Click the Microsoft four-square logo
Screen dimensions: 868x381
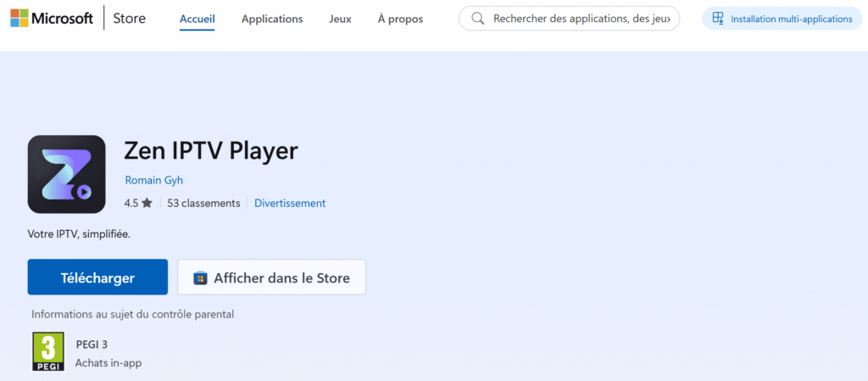click(x=19, y=18)
